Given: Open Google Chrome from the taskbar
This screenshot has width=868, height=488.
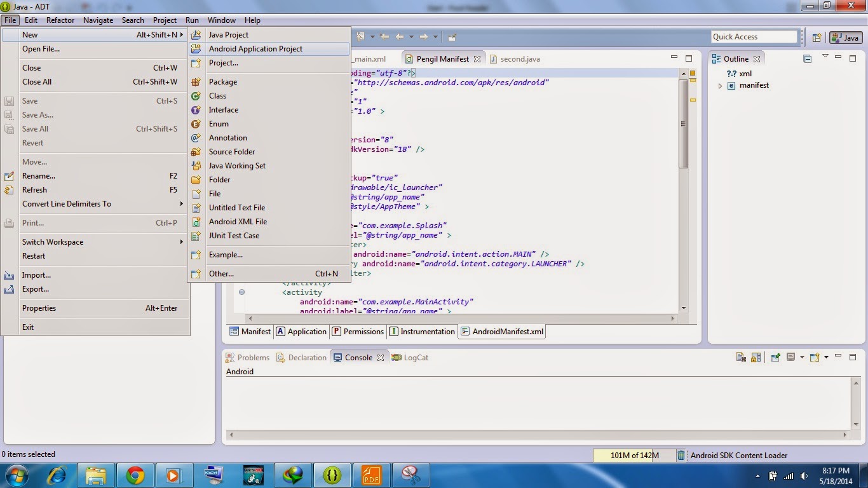Looking at the screenshot, I should [x=135, y=475].
